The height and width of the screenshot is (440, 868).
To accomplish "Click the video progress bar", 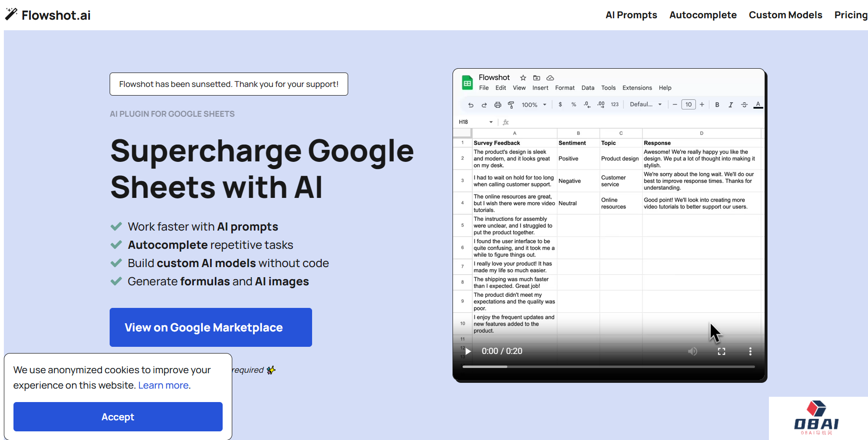I will click(x=608, y=367).
